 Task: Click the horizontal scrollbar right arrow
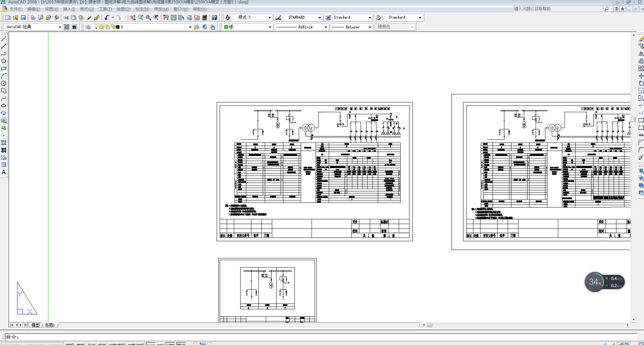[628, 325]
